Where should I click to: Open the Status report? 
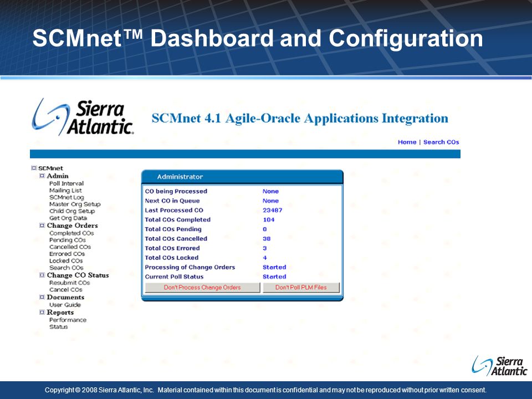[58, 327]
